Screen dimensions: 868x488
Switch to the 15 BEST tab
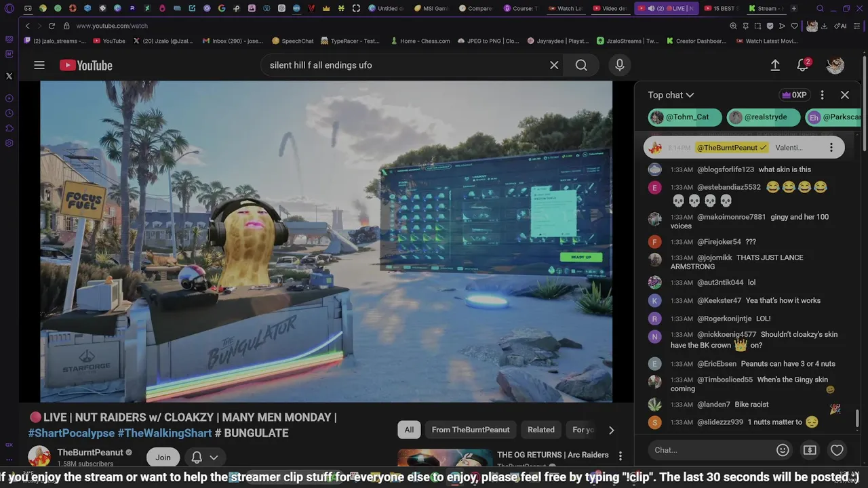(721, 9)
